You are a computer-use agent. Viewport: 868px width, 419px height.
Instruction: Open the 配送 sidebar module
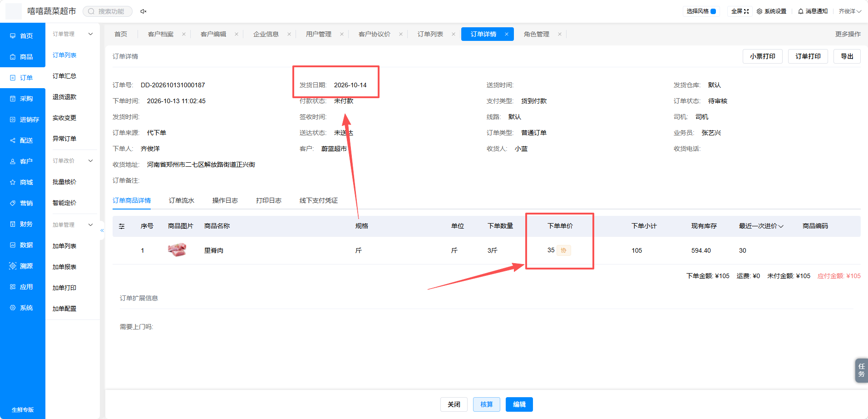(22, 140)
